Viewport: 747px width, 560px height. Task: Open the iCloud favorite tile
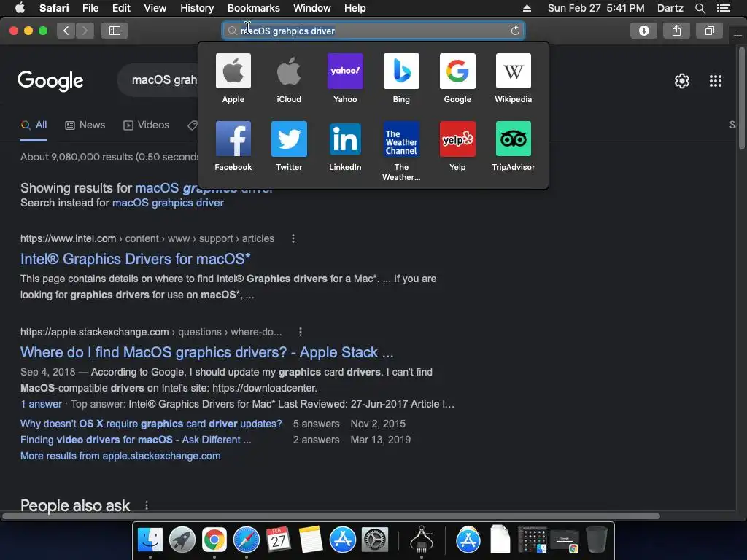click(289, 71)
